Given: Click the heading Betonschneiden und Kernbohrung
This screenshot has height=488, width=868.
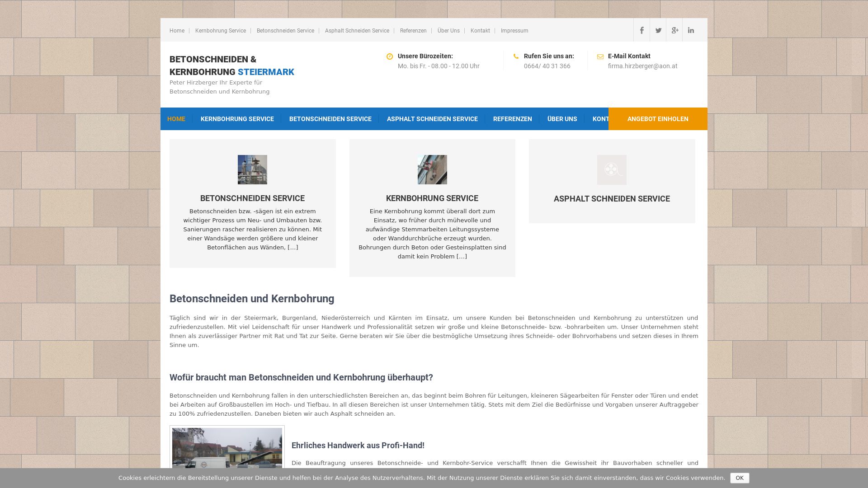Looking at the screenshot, I should click(252, 299).
